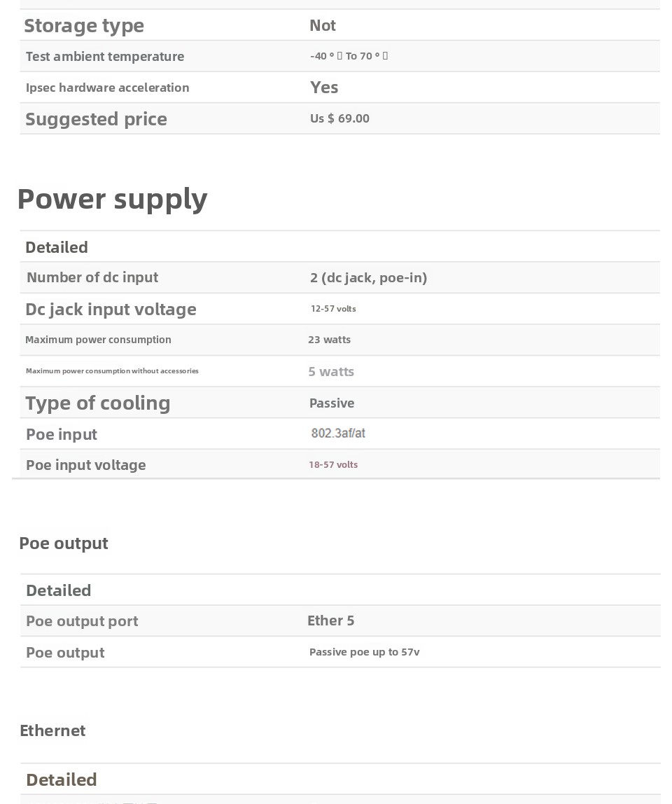The width and height of the screenshot is (672, 804).
Task: Click the Poe output port label
Action: point(82,621)
